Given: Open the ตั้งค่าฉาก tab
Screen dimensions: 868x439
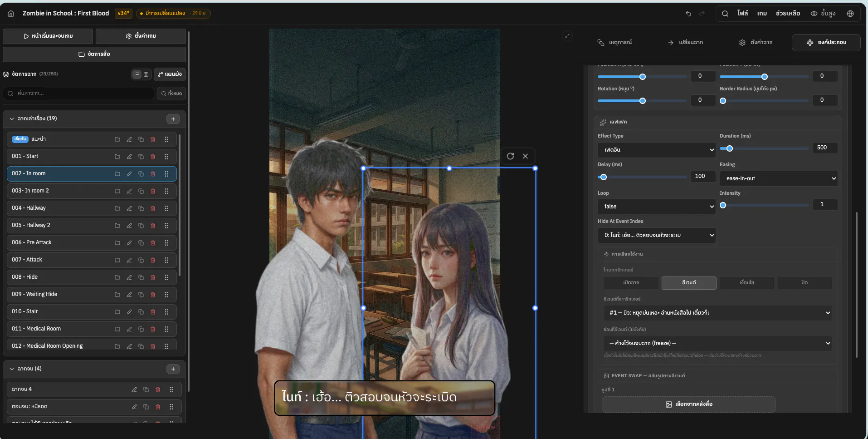Looking at the screenshot, I should pyautogui.click(x=756, y=43).
